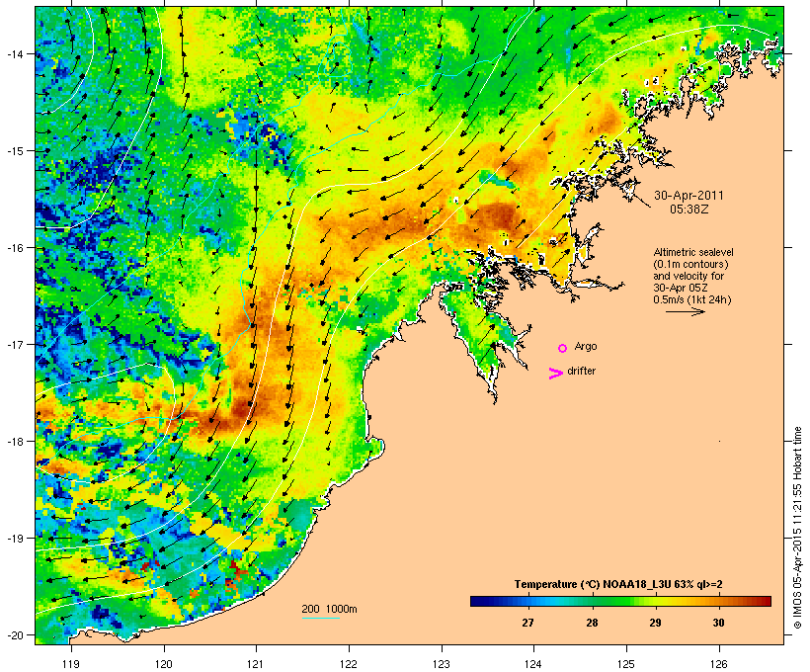
Task: Click latitude axis label -18
Action: (15, 442)
